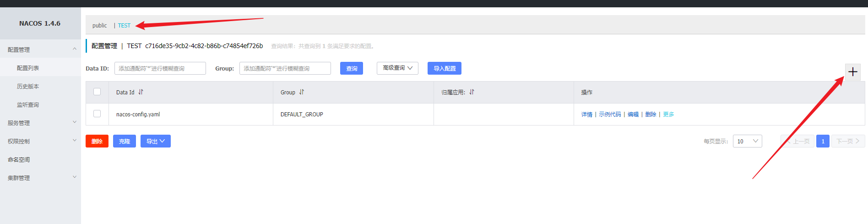
Task: Click into Data ID search field
Action: 160,68
